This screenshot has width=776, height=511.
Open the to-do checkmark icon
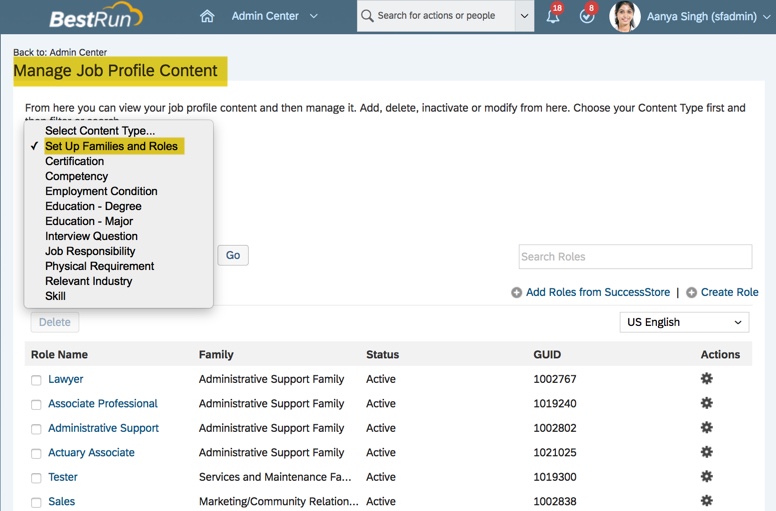tap(587, 17)
